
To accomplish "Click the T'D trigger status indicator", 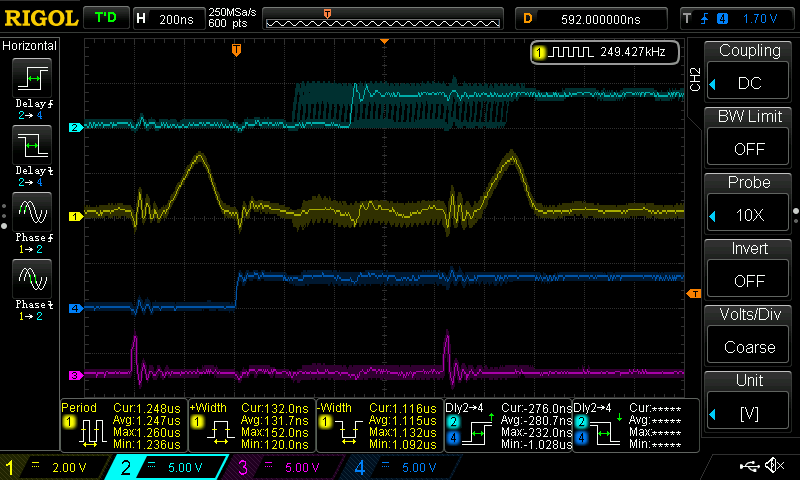I will 106,18.
